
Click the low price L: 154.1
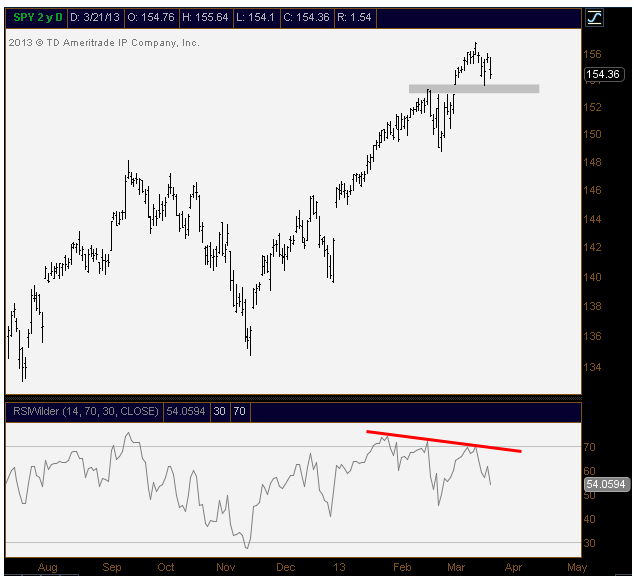pos(256,17)
